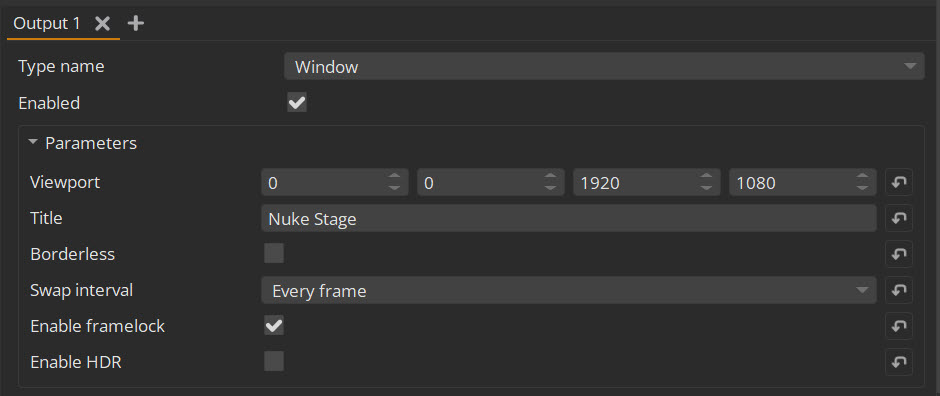
Task: Uncheck Enable framelock
Action: point(274,326)
